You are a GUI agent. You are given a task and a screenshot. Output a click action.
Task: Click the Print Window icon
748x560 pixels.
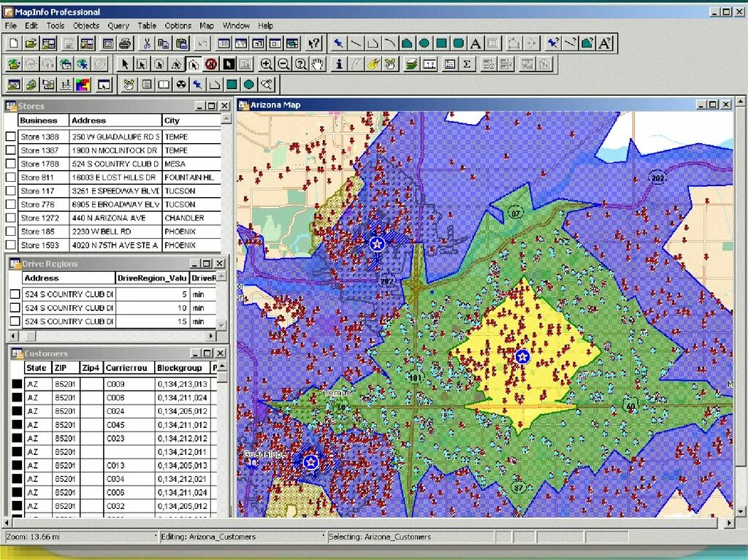click(x=125, y=44)
